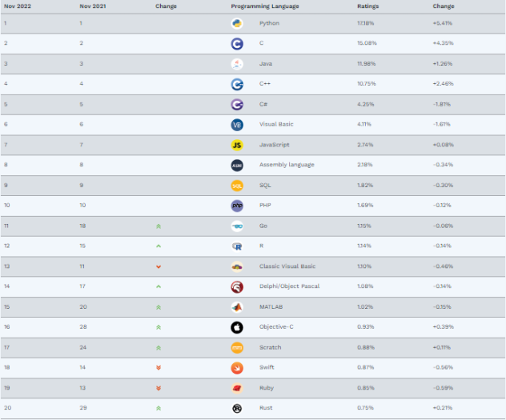Click the Swift logo icon

click(x=237, y=367)
